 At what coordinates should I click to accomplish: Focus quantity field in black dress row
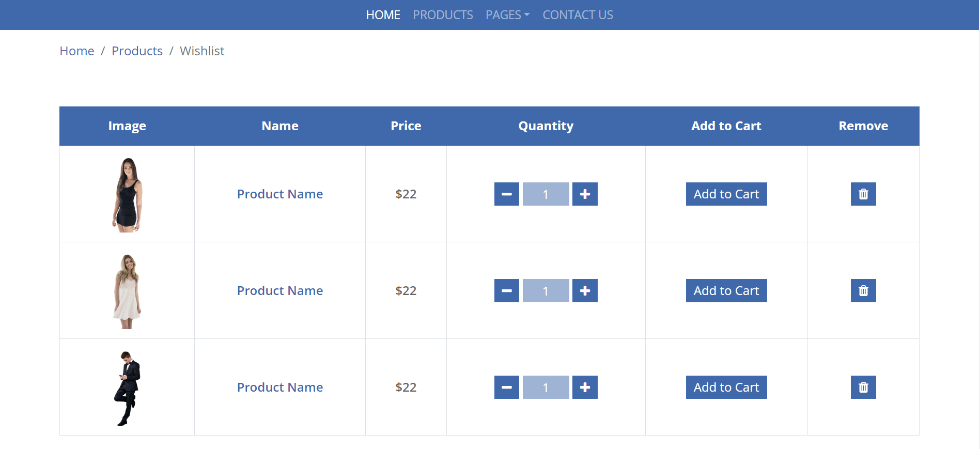tap(546, 194)
